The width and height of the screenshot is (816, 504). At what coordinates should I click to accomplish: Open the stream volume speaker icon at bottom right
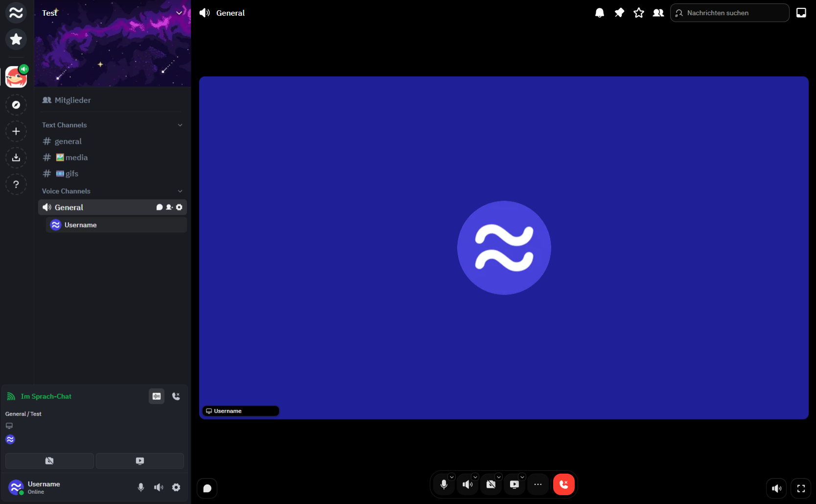click(x=777, y=488)
